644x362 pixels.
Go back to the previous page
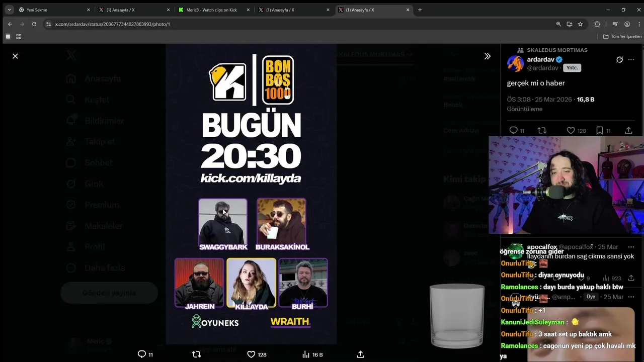pos(10,24)
